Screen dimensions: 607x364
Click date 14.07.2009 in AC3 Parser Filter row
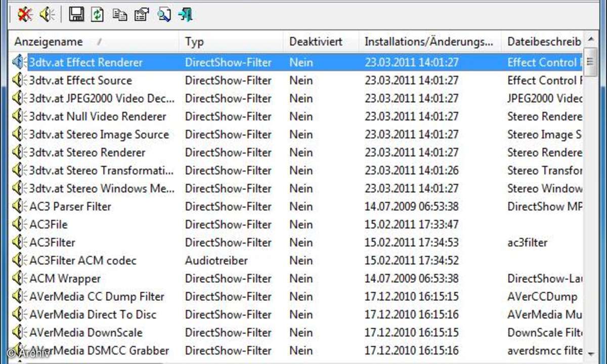coord(411,206)
